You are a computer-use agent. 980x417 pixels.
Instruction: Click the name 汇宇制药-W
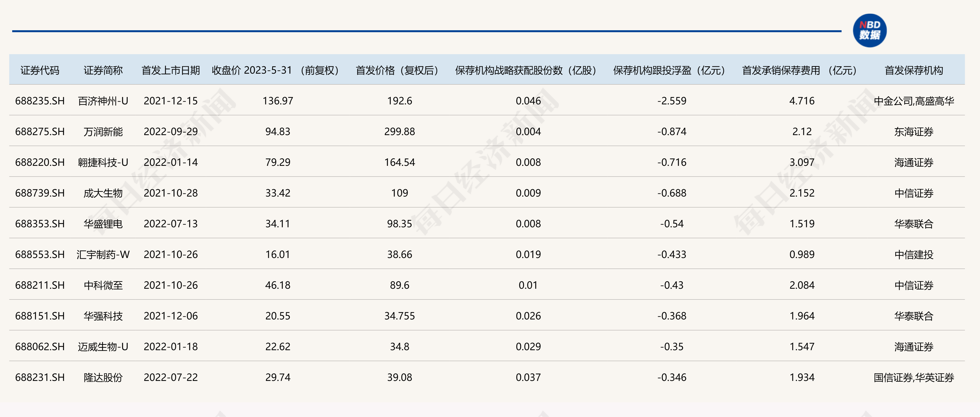tap(103, 255)
